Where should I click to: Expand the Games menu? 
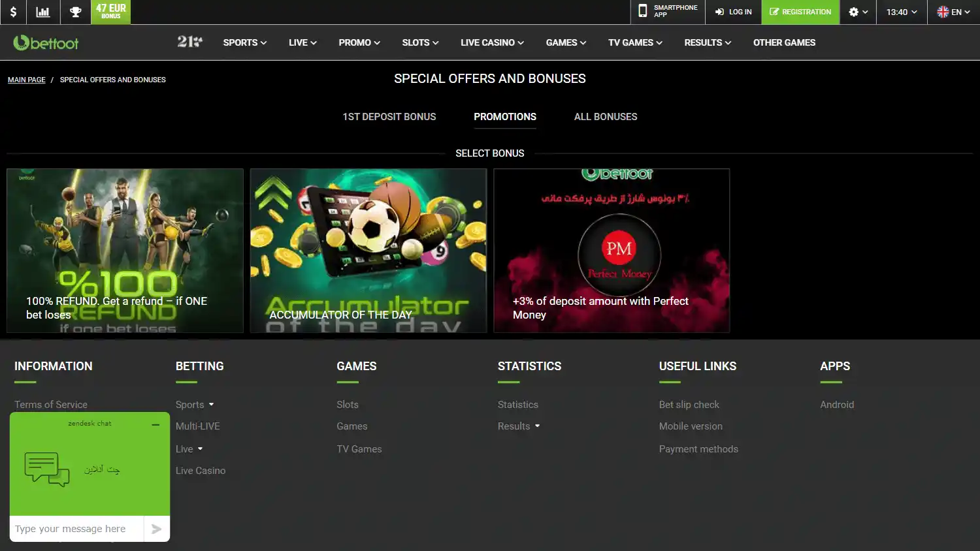point(566,42)
